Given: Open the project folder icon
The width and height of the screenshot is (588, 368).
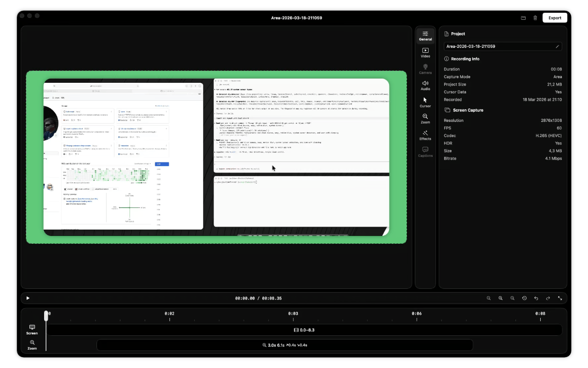Looking at the screenshot, I should pos(523,18).
